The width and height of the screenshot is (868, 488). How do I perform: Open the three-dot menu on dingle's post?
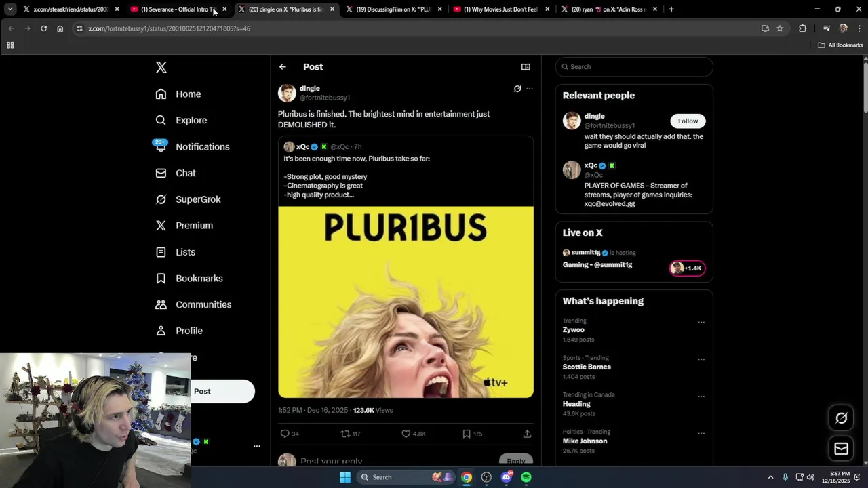pyautogui.click(x=530, y=89)
